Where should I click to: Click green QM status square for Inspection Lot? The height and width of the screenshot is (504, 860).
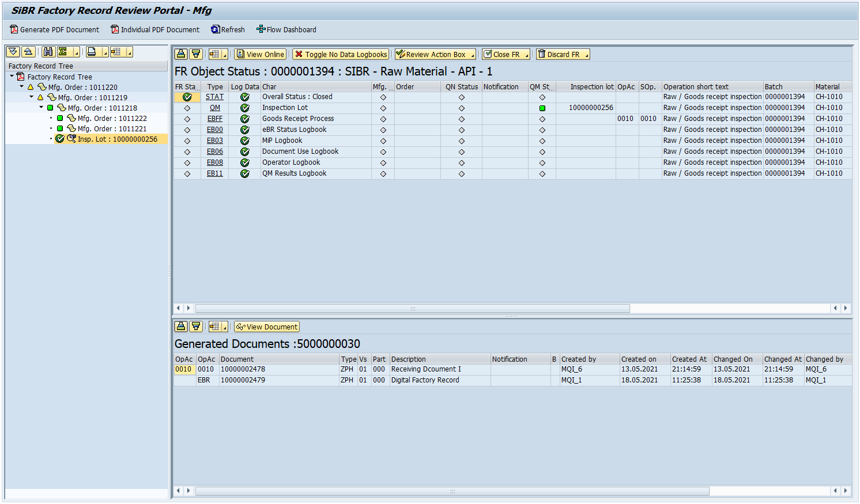(x=542, y=108)
